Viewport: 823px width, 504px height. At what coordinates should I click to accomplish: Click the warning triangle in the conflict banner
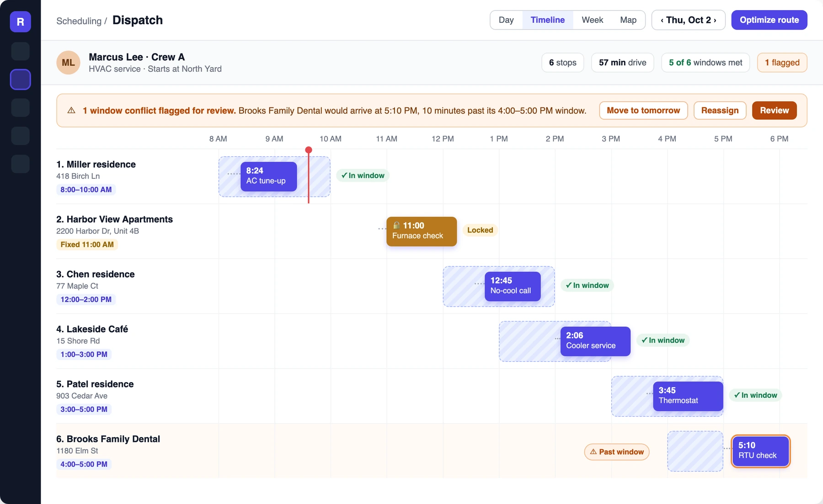pos(71,111)
